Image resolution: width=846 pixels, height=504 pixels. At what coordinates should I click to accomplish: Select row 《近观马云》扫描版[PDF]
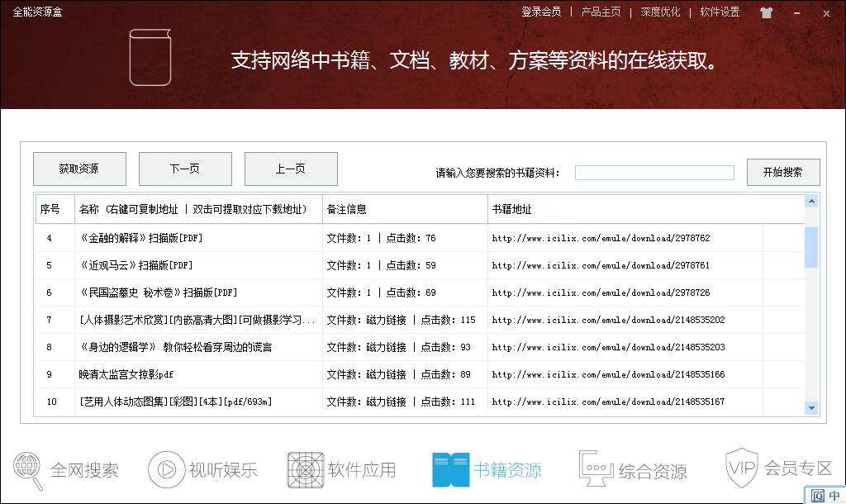pos(136,265)
